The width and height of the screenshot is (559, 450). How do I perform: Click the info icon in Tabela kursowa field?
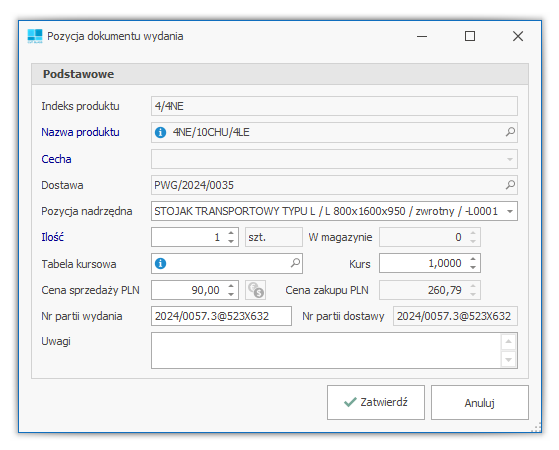[x=160, y=264]
